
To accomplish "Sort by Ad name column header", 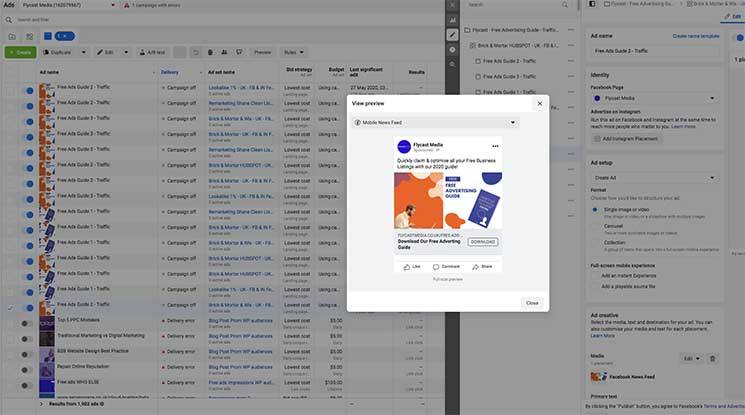I will [x=49, y=72].
